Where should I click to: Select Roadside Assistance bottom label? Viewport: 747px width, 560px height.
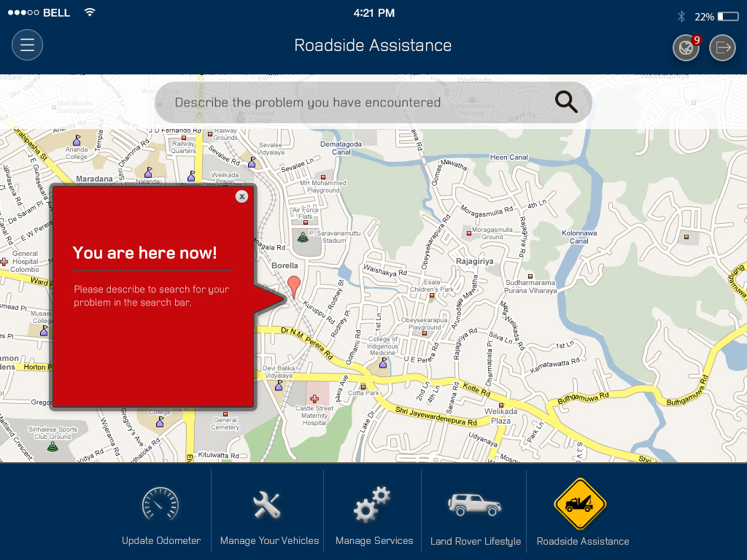click(583, 541)
